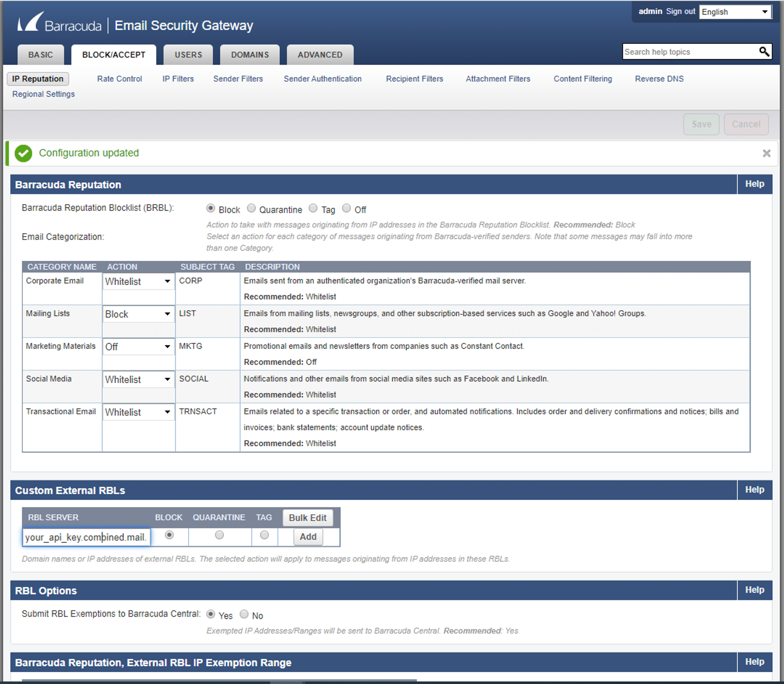
Task: Open Mailing Lists action dropdown
Action: point(138,314)
